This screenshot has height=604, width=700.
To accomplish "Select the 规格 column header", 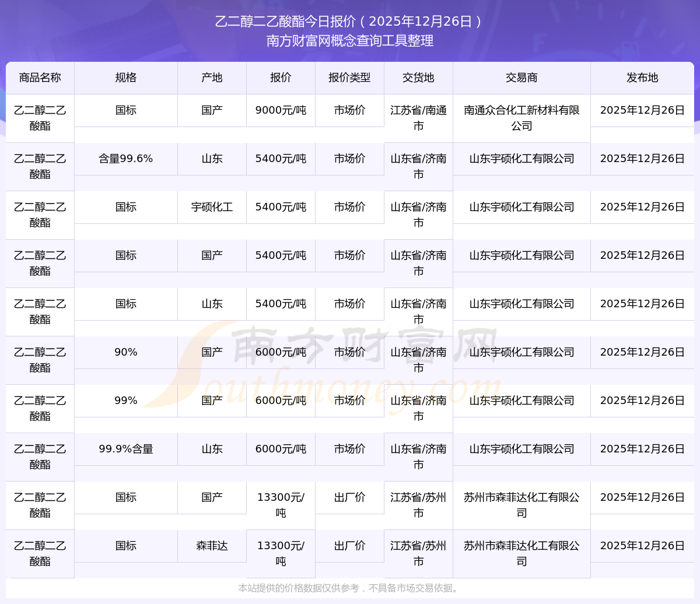I will point(125,78).
